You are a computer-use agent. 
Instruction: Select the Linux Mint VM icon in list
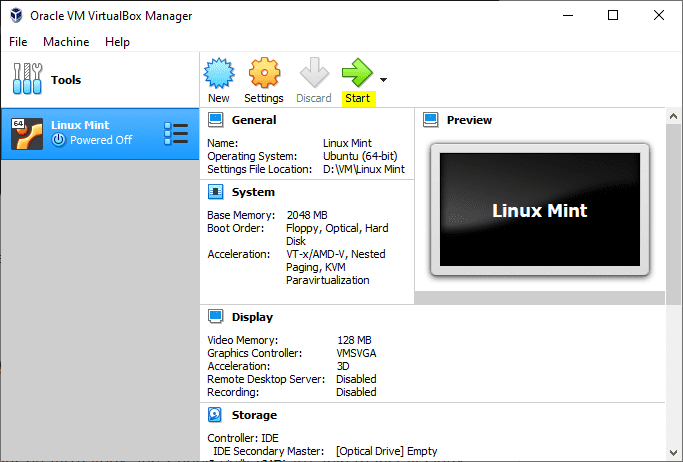click(27, 134)
